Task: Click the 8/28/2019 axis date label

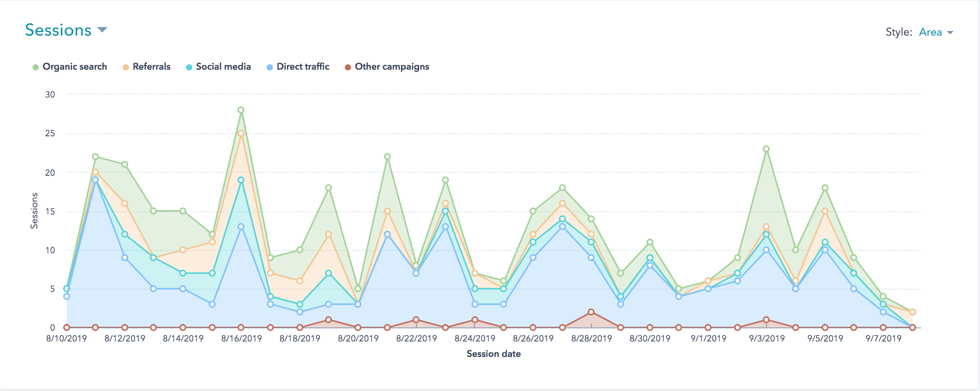Action: click(x=591, y=338)
